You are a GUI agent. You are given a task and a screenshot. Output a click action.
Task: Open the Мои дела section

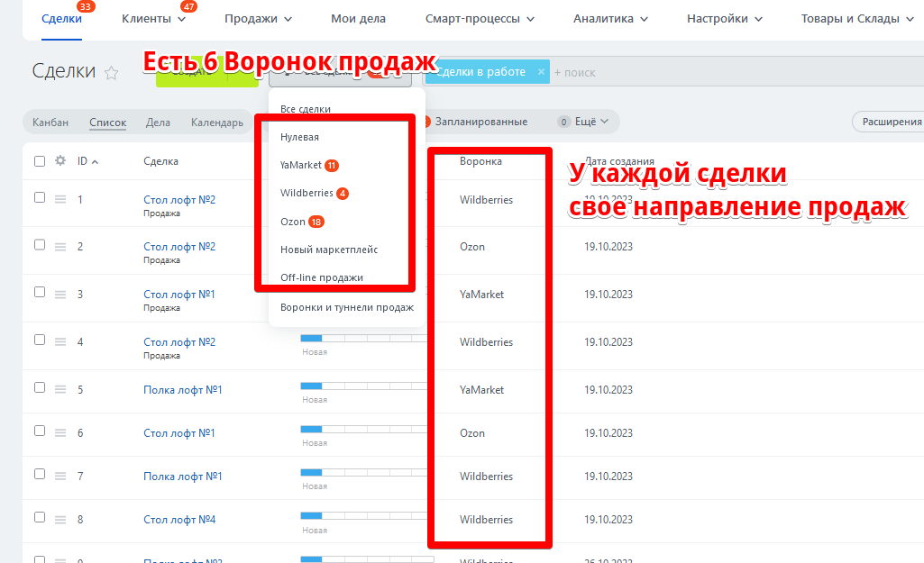click(x=358, y=19)
